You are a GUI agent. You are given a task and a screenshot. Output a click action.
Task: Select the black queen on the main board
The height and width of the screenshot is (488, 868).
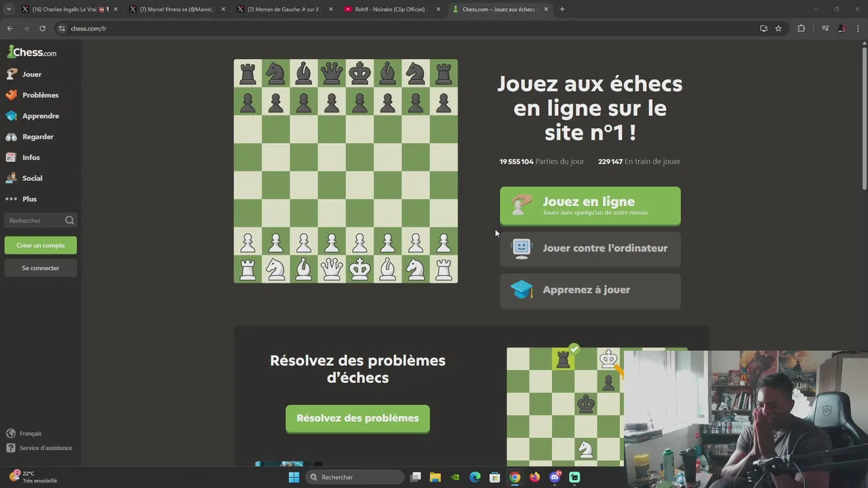[x=332, y=73]
